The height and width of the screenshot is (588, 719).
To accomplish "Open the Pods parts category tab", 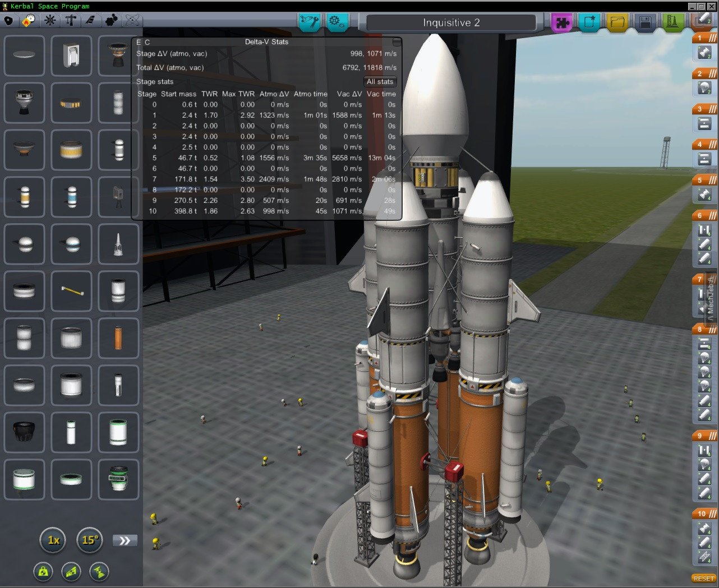I will [8, 21].
